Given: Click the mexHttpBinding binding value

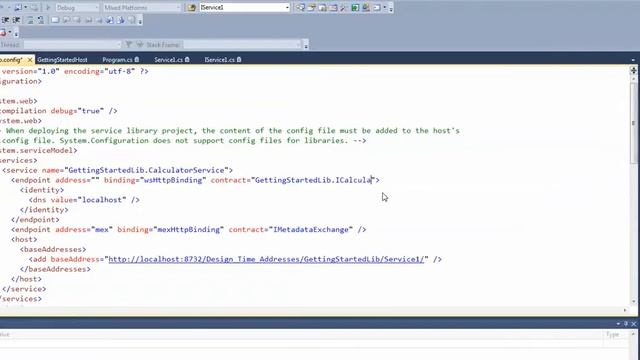Looking at the screenshot, I should click(189, 229).
